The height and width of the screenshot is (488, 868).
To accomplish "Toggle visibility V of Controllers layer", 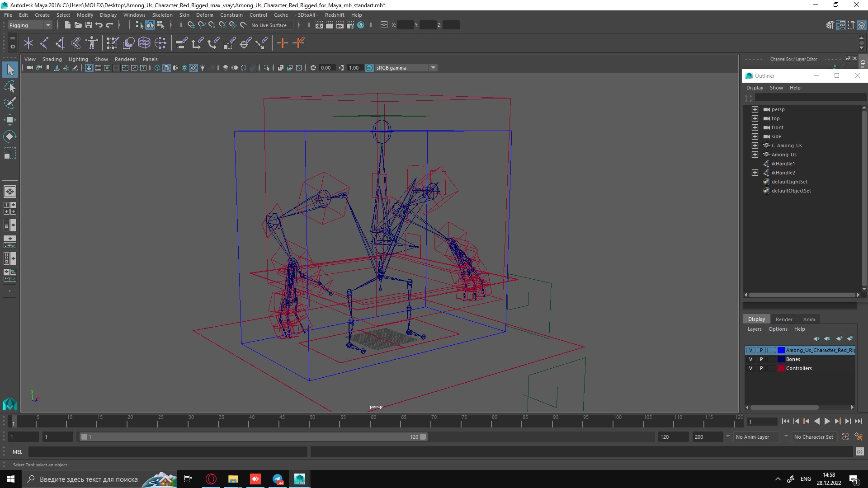I will click(750, 368).
